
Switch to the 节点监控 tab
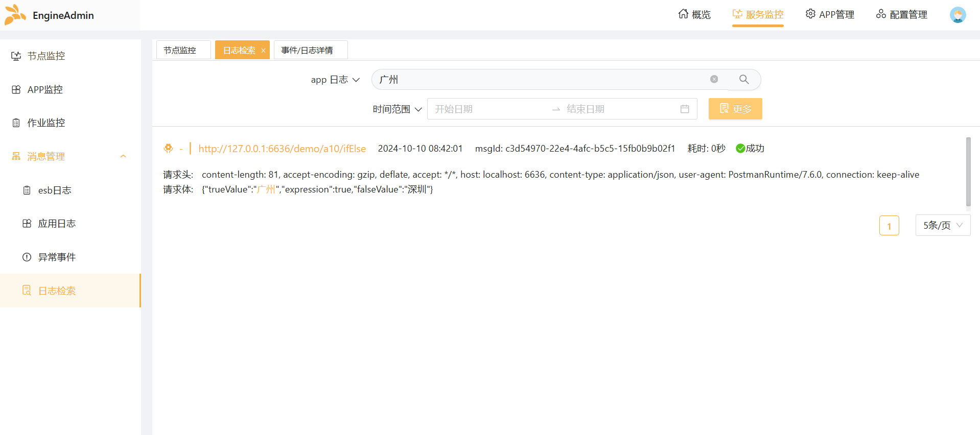183,50
